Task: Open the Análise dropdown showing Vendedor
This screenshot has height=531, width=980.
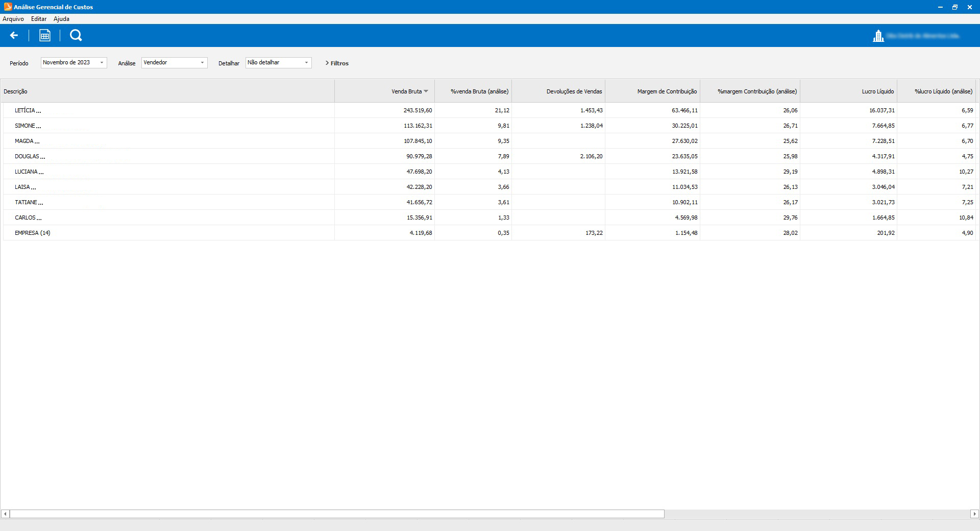Action: click(175, 62)
